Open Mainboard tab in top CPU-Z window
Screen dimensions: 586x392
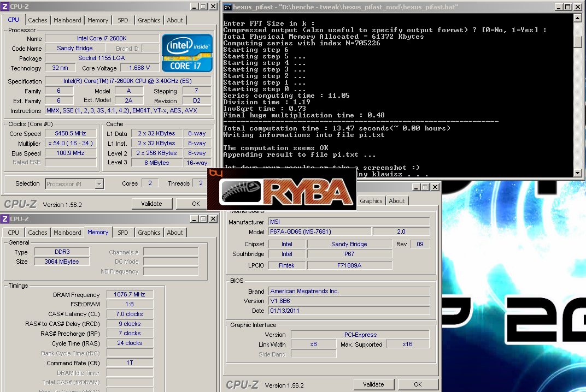(67, 20)
